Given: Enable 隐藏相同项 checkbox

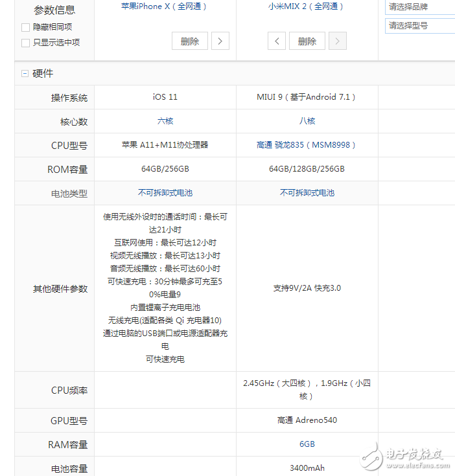Looking at the screenshot, I should click(25, 27).
